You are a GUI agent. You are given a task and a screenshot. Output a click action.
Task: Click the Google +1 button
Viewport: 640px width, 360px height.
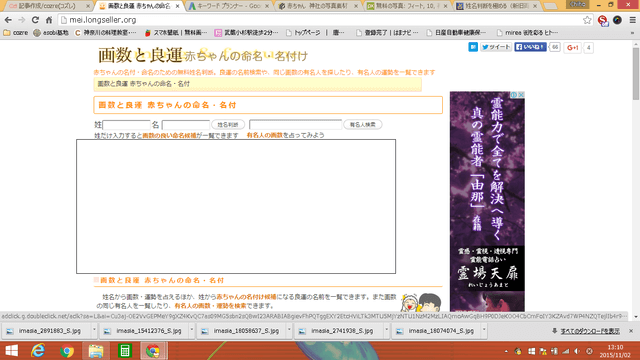[x=573, y=48]
